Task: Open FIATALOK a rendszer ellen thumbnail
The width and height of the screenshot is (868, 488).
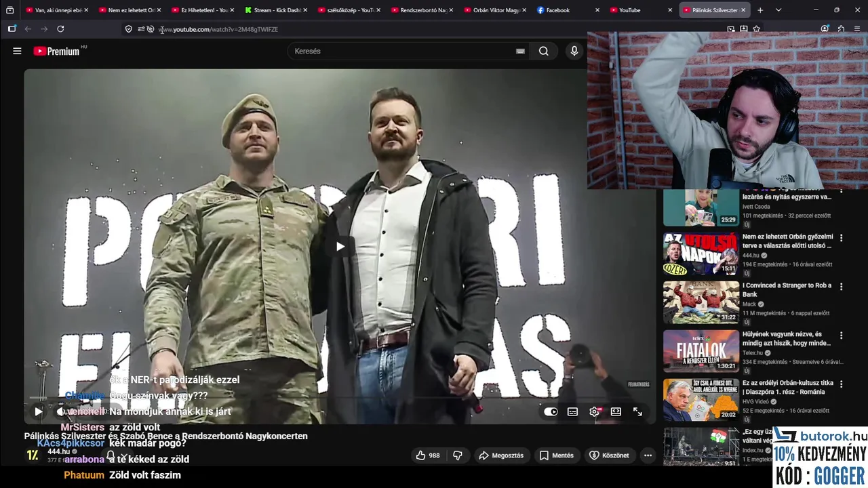Action: [701, 351]
